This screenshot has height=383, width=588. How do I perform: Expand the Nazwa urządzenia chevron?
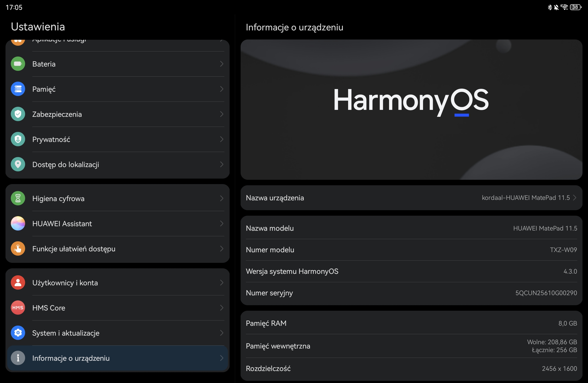pos(575,198)
